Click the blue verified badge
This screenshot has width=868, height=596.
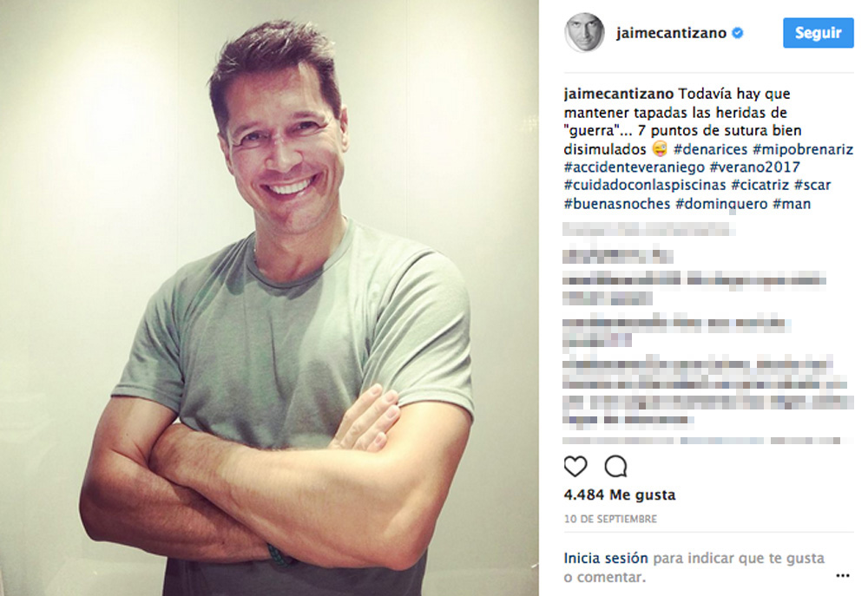click(x=737, y=33)
